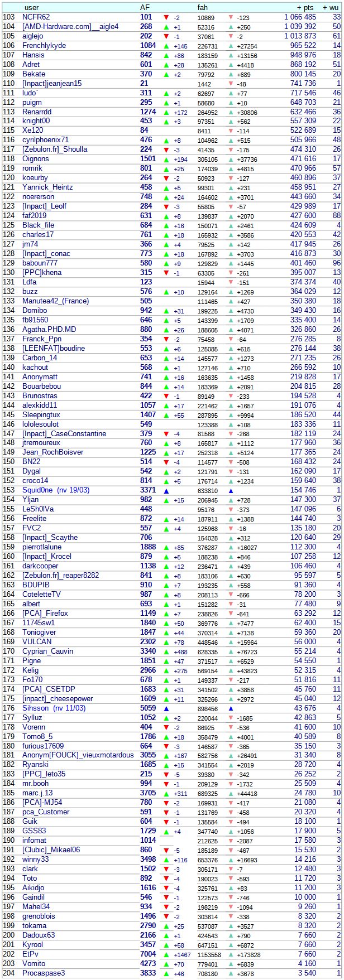Click the red down arrow beside NCFR62's AF rank
This screenshot has width=344, height=980.
(166, 17)
